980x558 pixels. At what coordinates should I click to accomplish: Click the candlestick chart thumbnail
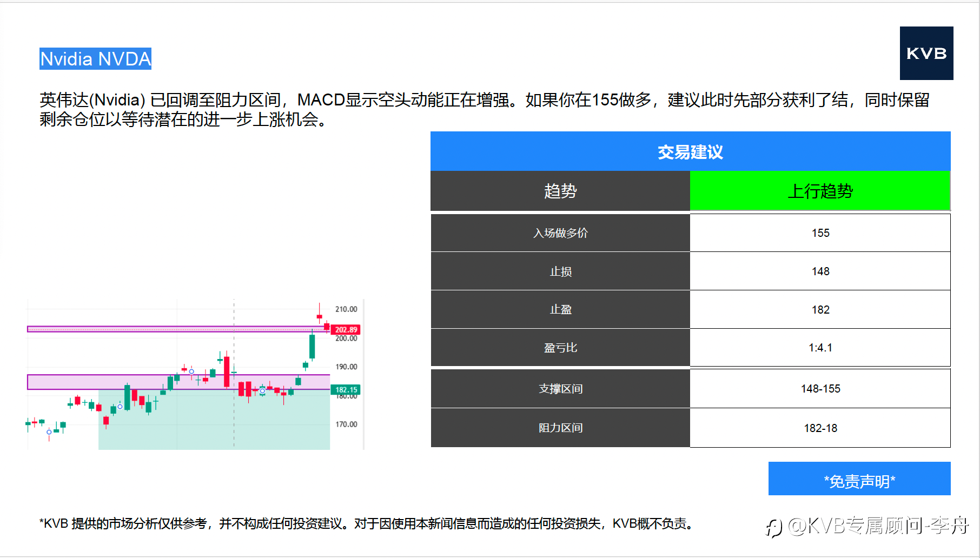[x=195, y=374]
